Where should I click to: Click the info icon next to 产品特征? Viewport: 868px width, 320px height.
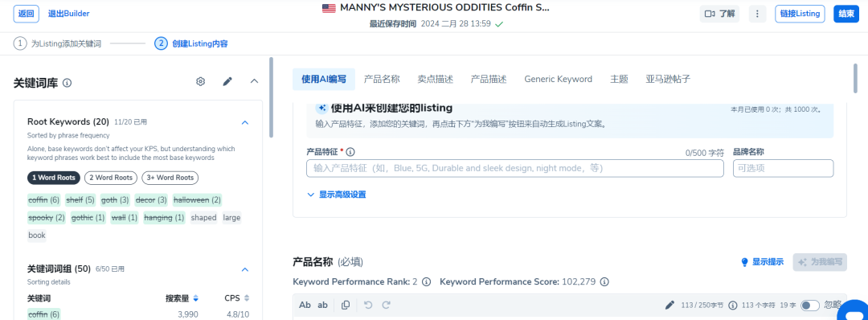pos(350,152)
